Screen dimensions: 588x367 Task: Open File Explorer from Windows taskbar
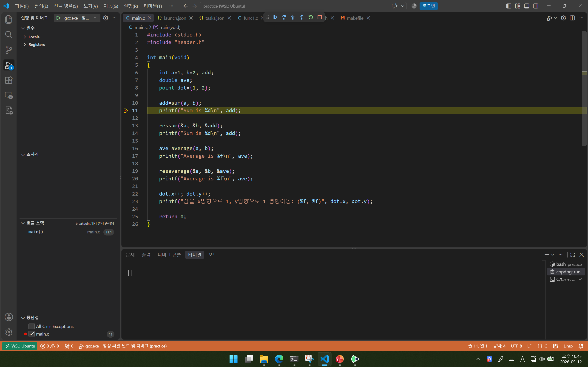click(264, 359)
